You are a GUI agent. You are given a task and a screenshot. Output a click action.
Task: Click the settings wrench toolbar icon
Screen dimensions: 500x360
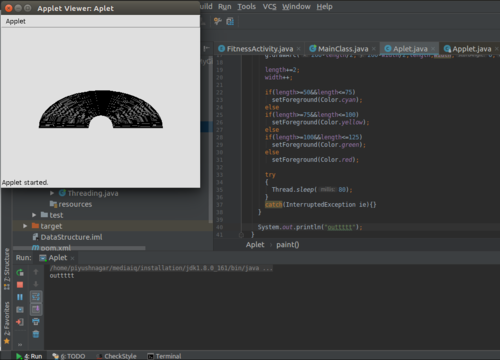(x=218, y=22)
